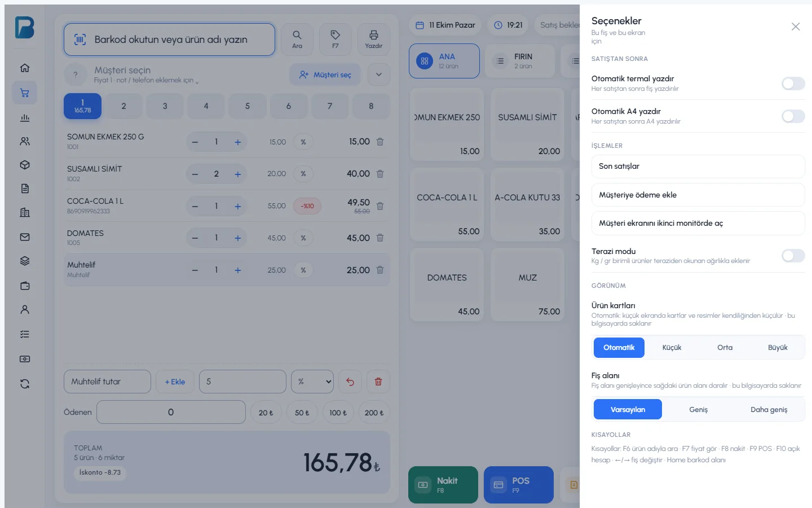Select Büyük product card size
812x508 pixels.
point(778,348)
